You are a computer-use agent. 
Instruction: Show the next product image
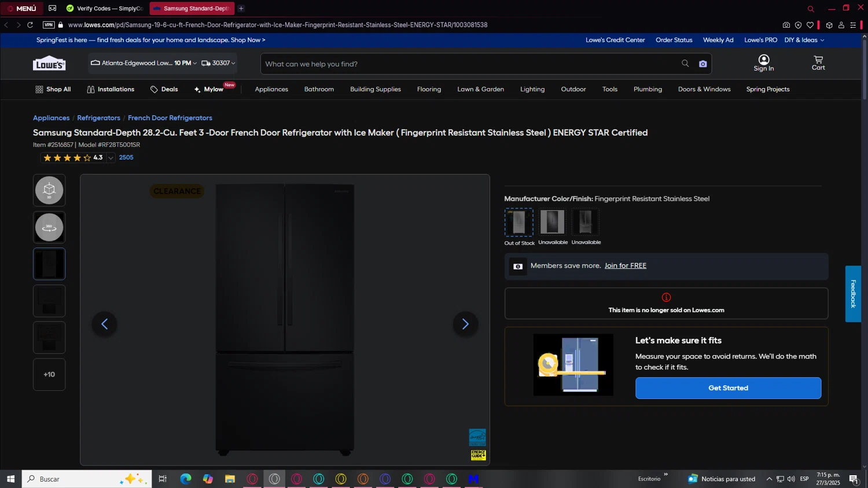tap(465, 324)
